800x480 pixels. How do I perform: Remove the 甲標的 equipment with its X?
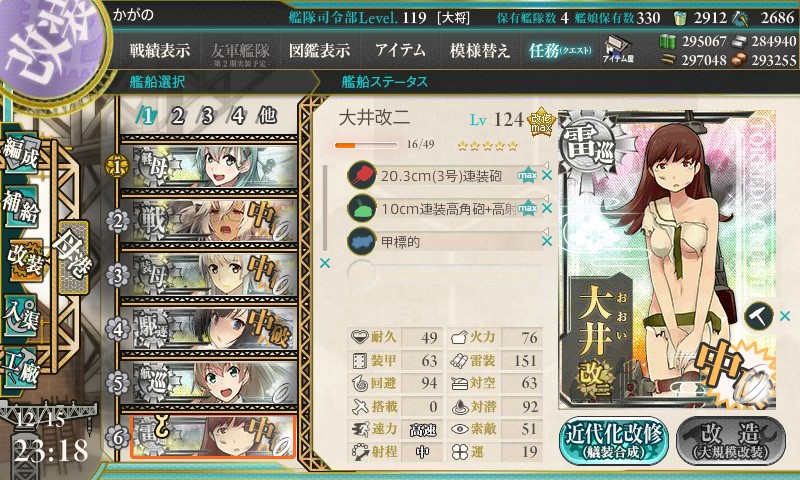[x=547, y=241]
